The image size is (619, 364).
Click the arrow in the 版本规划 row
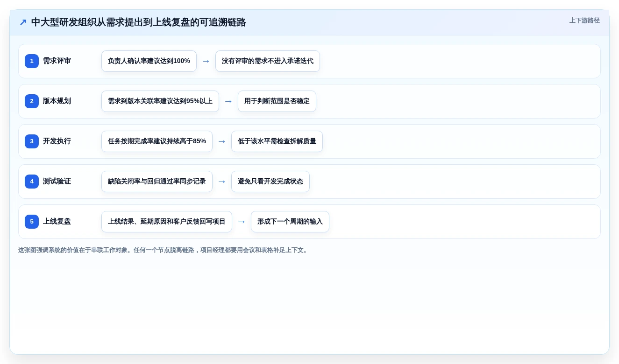[x=228, y=101]
